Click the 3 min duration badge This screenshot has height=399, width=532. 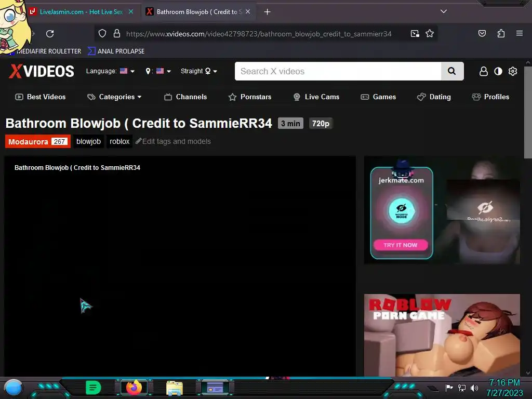(x=290, y=124)
